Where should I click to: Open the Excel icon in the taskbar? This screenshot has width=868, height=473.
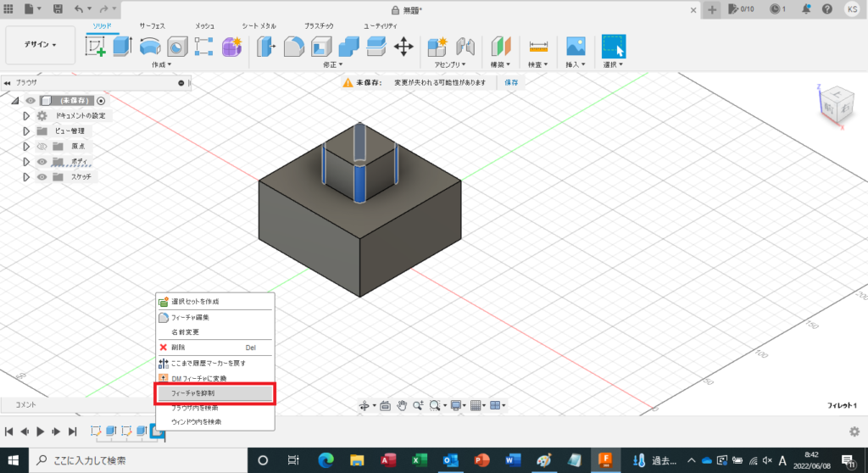tap(419, 460)
